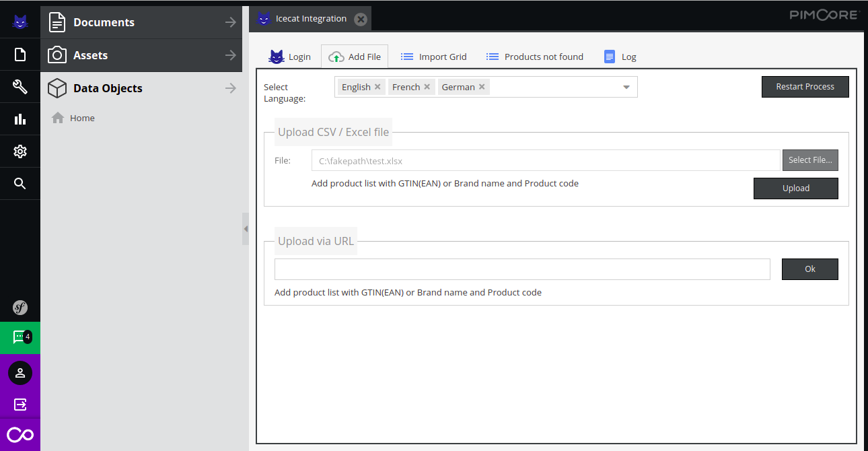Click the Home house icon in tree

point(58,118)
